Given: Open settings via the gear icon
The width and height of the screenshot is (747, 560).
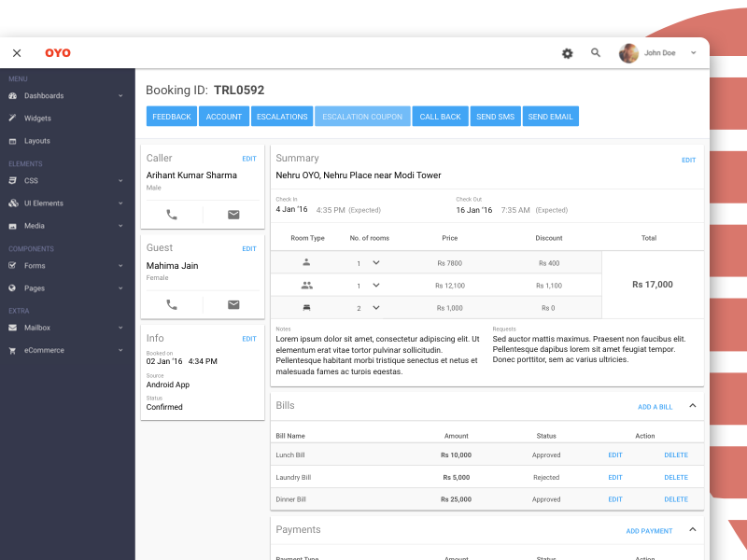Looking at the screenshot, I should [x=567, y=53].
